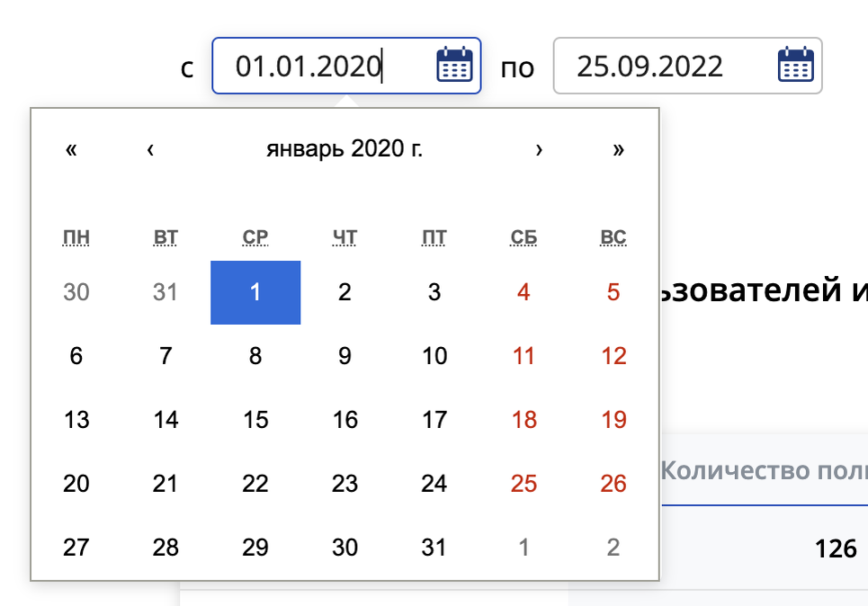
Task: Go to previous month with the ‹ arrow
Action: (150, 149)
